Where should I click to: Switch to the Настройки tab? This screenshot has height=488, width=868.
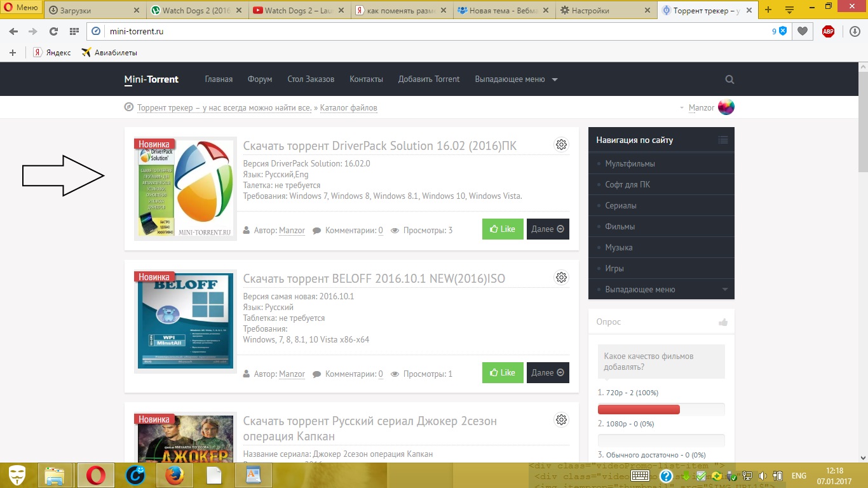pos(606,10)
